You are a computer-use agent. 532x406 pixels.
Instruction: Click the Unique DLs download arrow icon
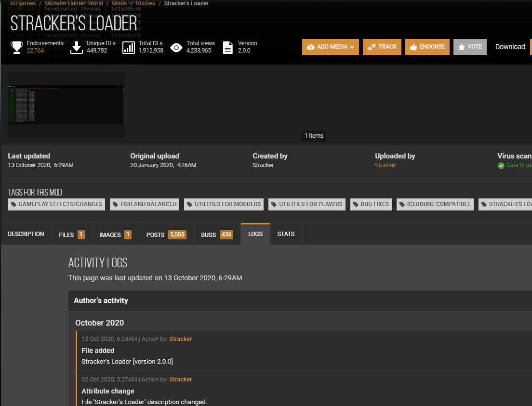[x=77, y=47]
